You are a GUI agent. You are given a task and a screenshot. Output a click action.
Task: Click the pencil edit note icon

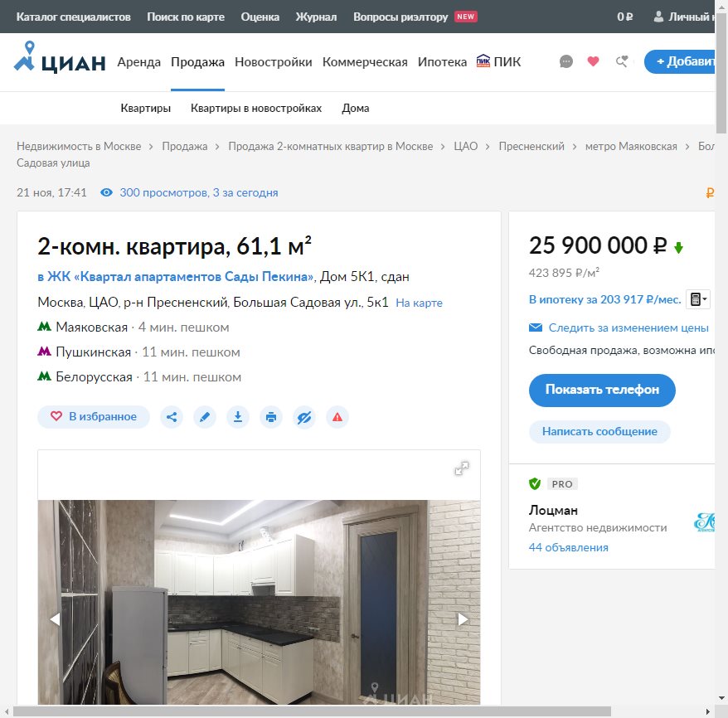tap(205, 417)
